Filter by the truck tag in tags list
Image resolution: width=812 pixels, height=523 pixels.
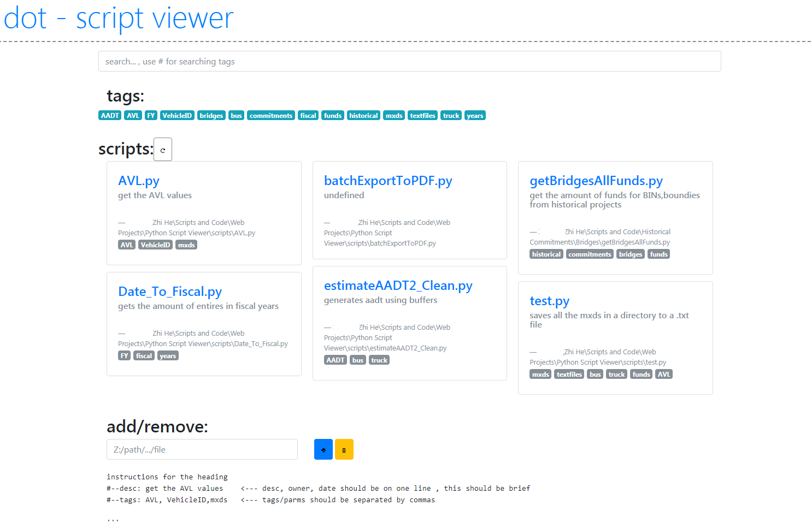point(451,116)
